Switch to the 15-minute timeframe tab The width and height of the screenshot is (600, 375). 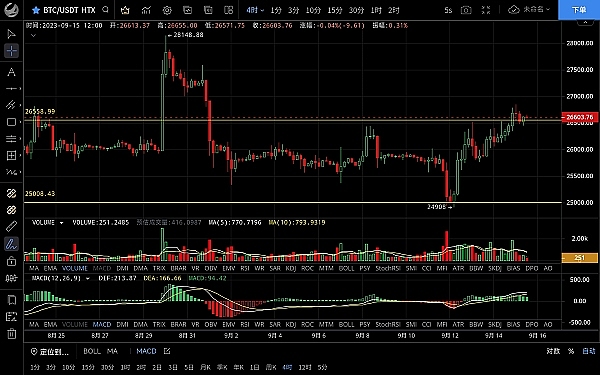[334, 10]
